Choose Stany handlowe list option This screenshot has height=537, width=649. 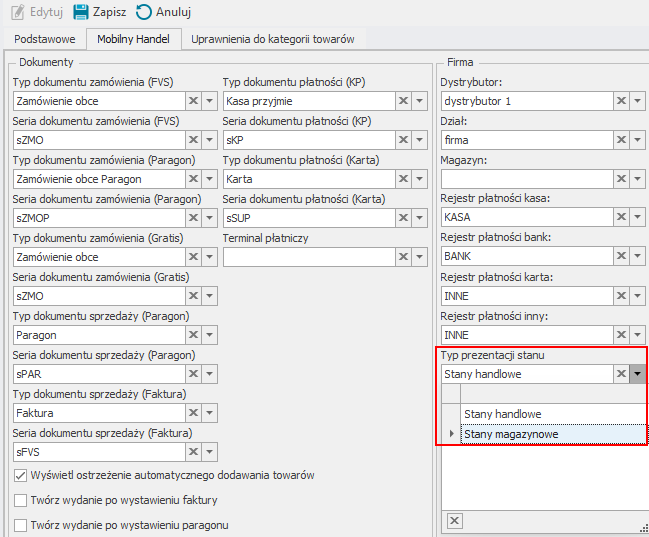coord(503,414)
